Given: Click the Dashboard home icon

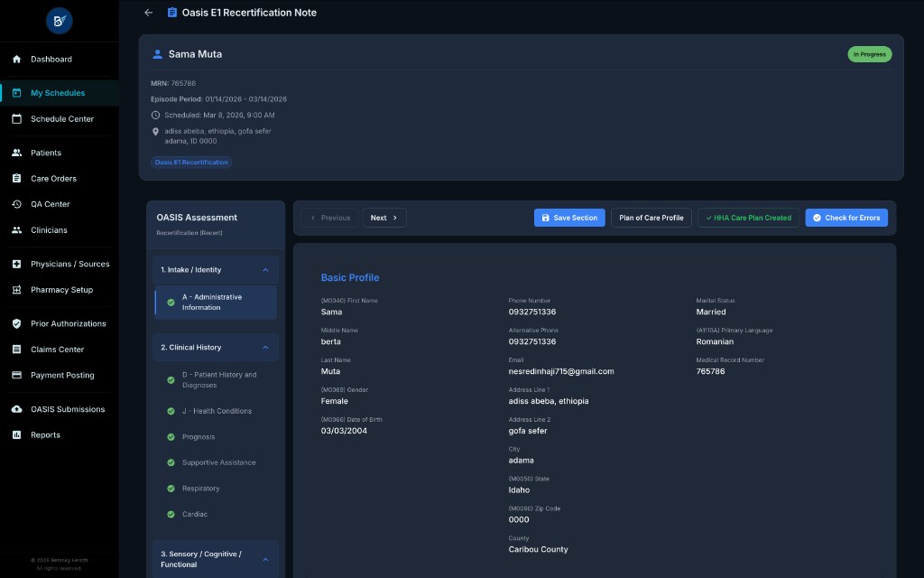Looking at the screenshot, I should tap(16, 59).
